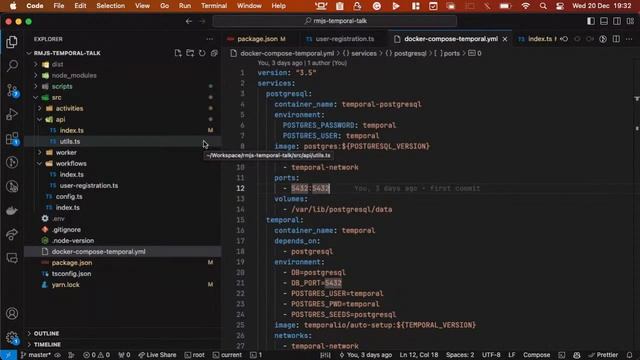640x360 pixels.
Task: Open the Terminal menu
Action: 213,6
